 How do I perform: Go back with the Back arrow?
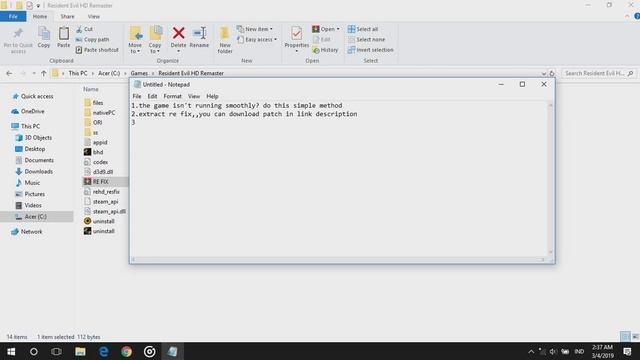(x=9, y=73)
